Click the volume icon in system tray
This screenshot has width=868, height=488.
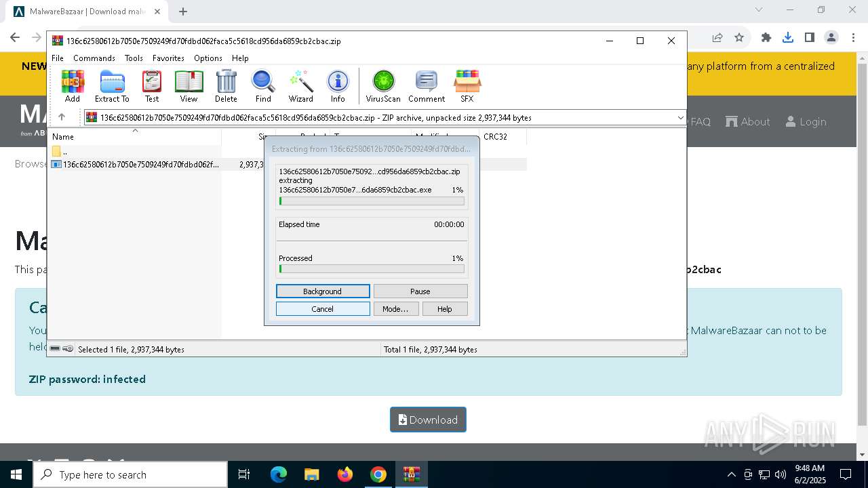[781, 474]
